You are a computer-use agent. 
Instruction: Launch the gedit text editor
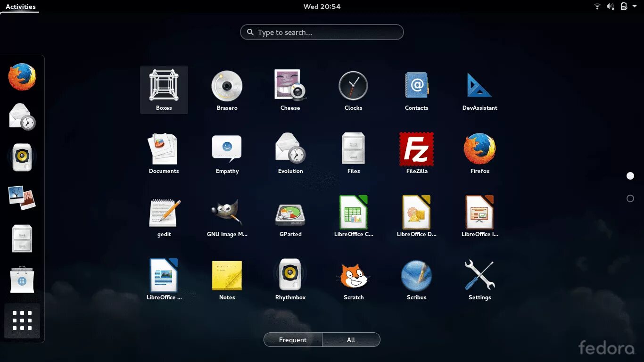click(x=164, y=216)
